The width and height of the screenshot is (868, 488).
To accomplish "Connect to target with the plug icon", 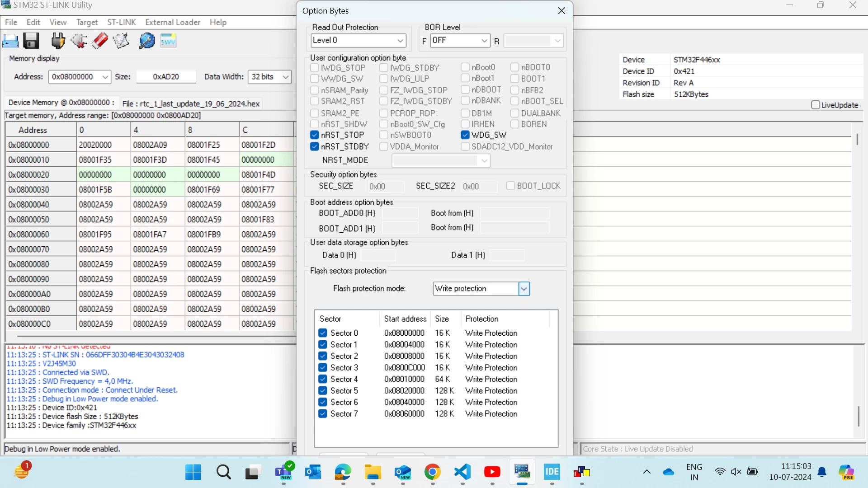I will pyautogui.click(x=58, y=41).
